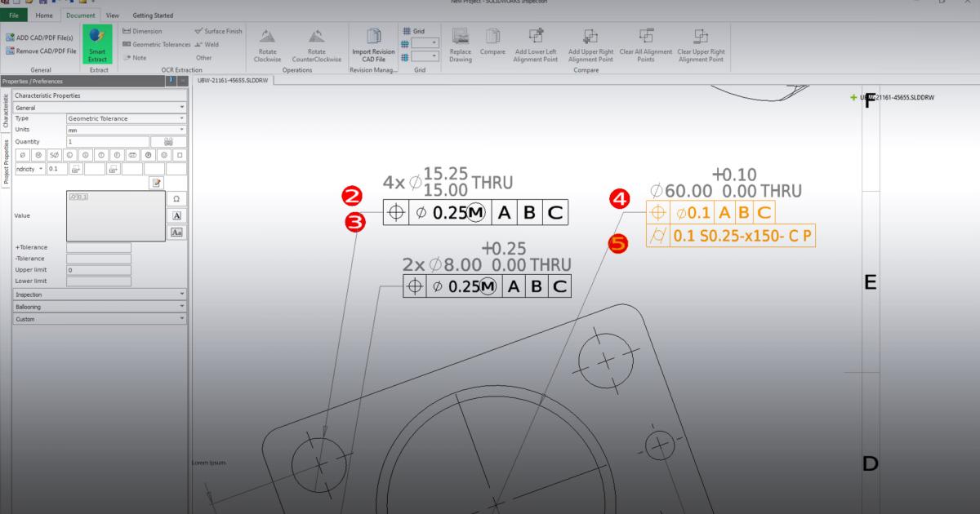
Task: Open the concentricity symbol dropdown
Action: tap(30, 169)
